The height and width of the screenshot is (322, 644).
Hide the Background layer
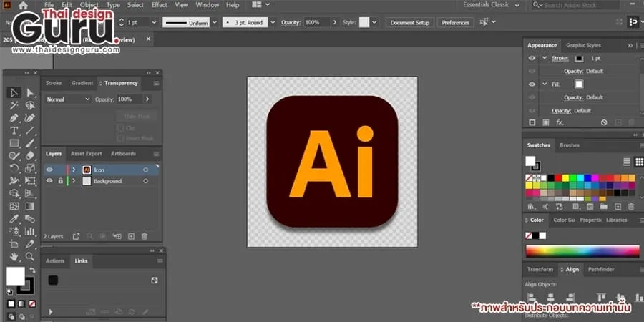coord(49,181)
